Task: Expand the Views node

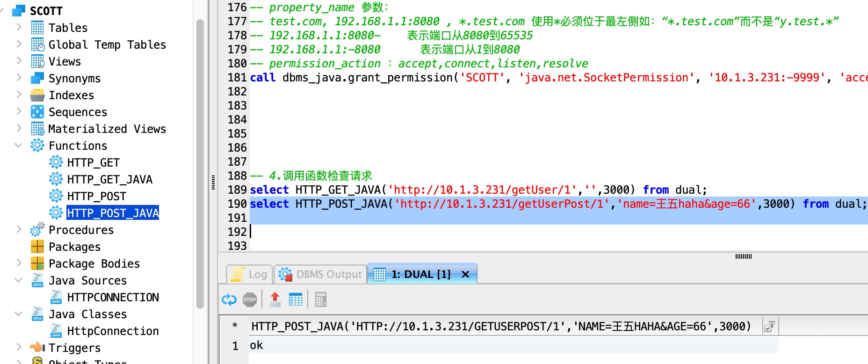Action: [x=19, y=61]
